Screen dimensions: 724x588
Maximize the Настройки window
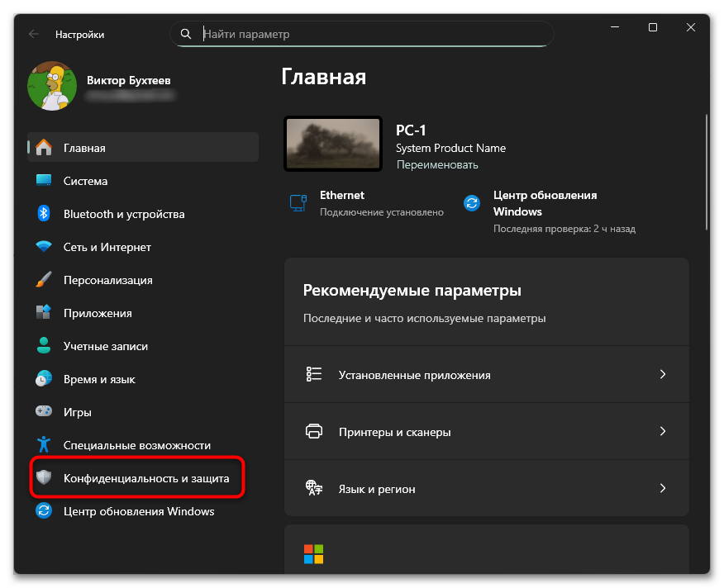point(653,27)
